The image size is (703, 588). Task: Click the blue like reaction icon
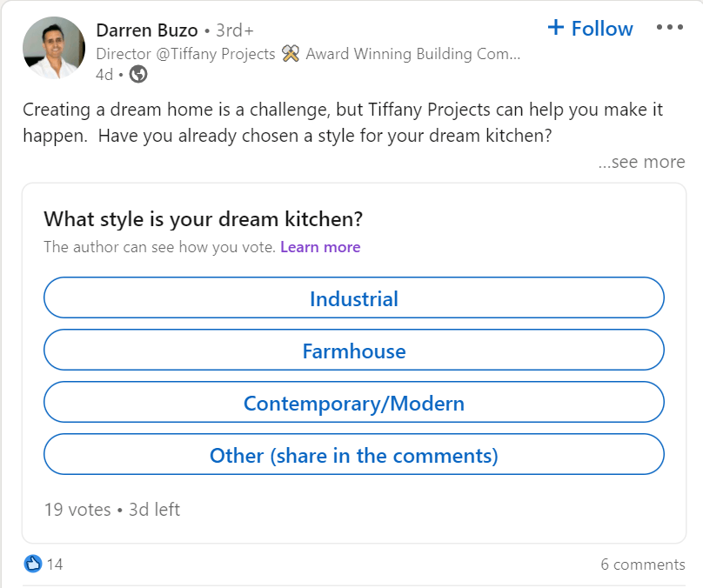click(33, 564)
